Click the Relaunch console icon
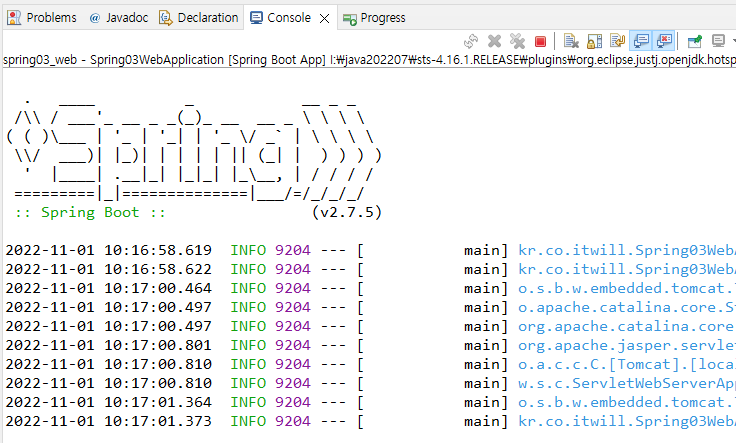 coord(471,41)
